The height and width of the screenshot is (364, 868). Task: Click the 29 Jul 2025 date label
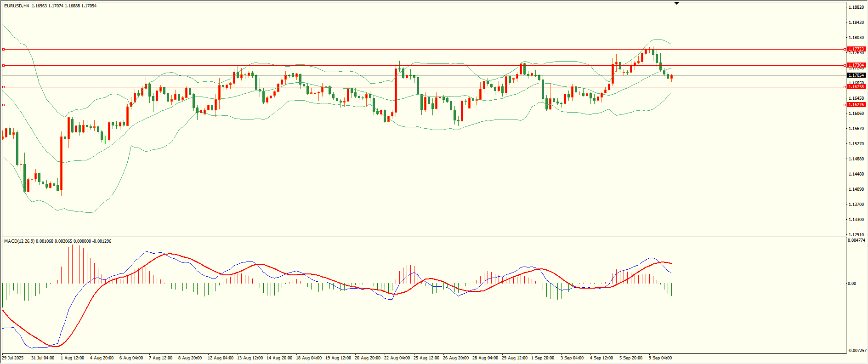[13, 358]
